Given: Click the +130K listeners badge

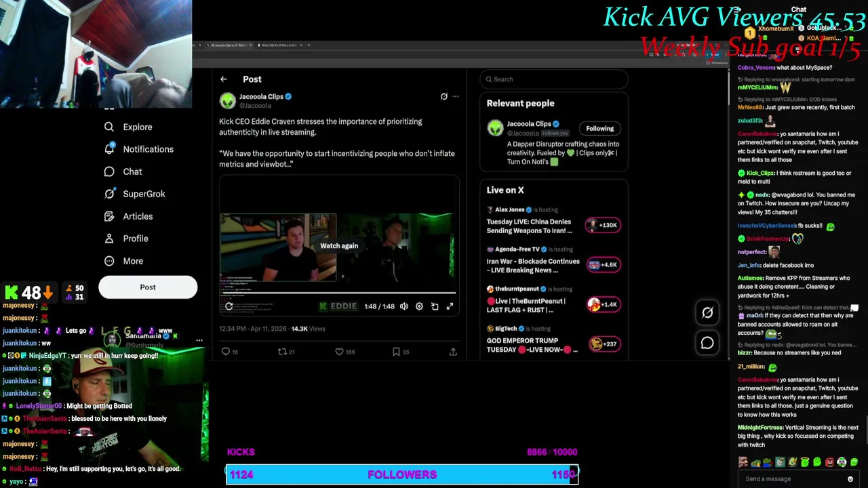Looking at the screenshot, I should click(x=603, y=225).
